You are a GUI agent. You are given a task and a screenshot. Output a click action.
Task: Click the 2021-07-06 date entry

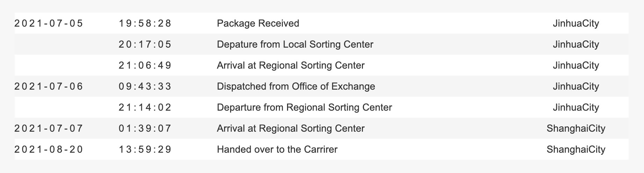(49, 86)
